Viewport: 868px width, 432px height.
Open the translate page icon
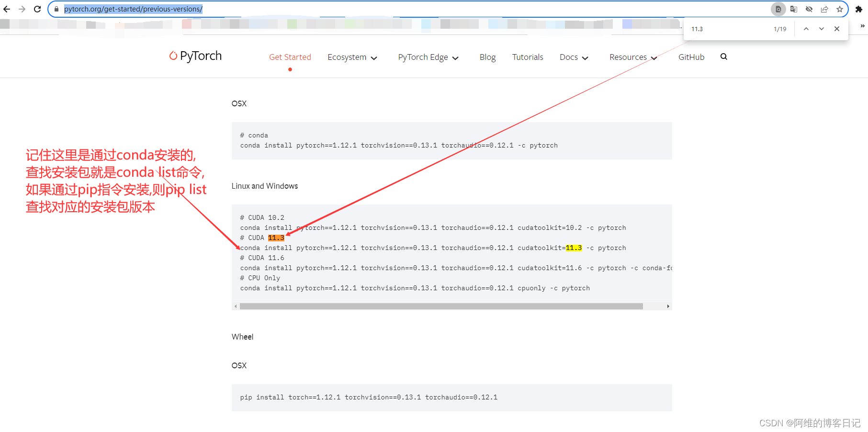click(x=794, y=9)
